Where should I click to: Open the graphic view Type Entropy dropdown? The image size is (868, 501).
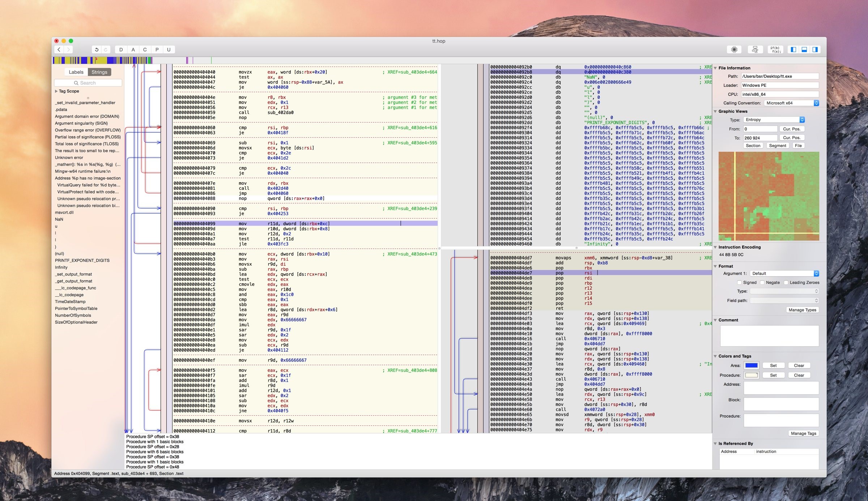(x=774, y=120)
